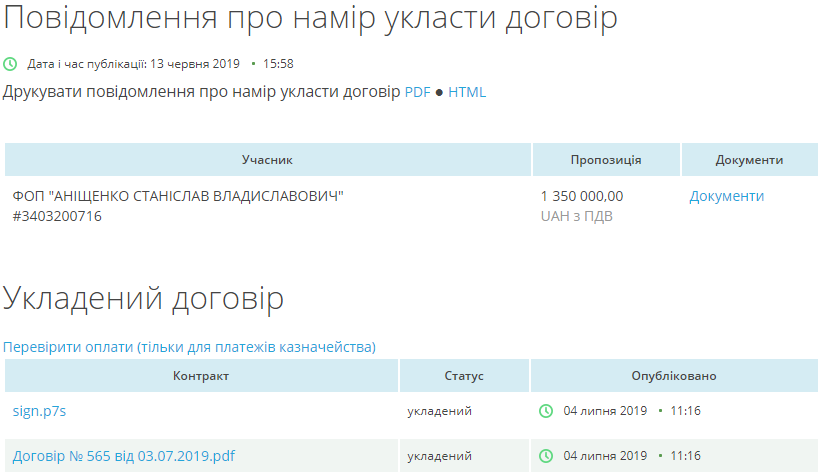823x472 pixels.
Task: Open the PDF print version link
Action: (417, 92)
